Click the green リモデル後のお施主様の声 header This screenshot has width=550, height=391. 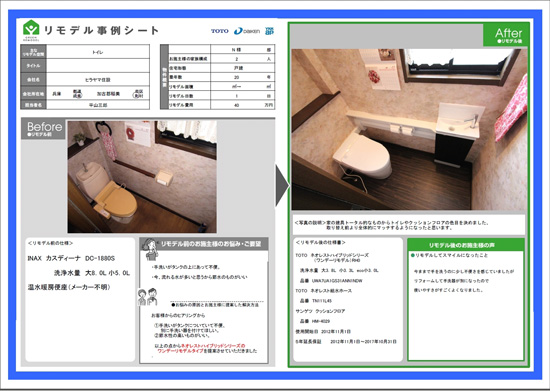(x=466, y=244)
